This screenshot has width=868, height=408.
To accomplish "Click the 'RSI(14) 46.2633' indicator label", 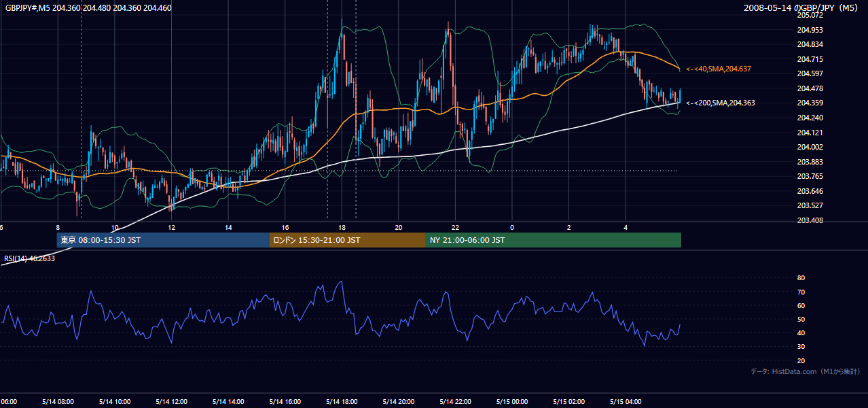I will click(30, 258).
